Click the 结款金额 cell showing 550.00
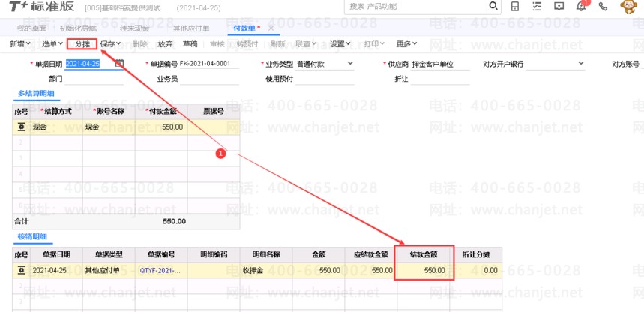The height and width of the screenshot is (312, 644). [424, 270]
